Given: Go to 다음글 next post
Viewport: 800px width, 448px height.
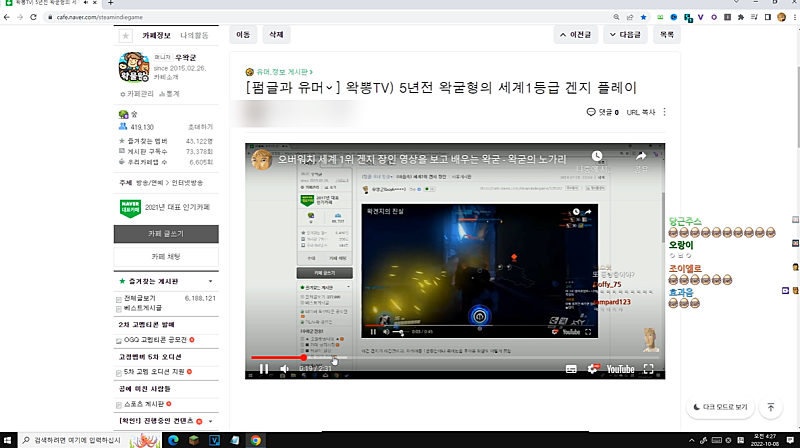Looking at the screenshot, I should point(626,35).
